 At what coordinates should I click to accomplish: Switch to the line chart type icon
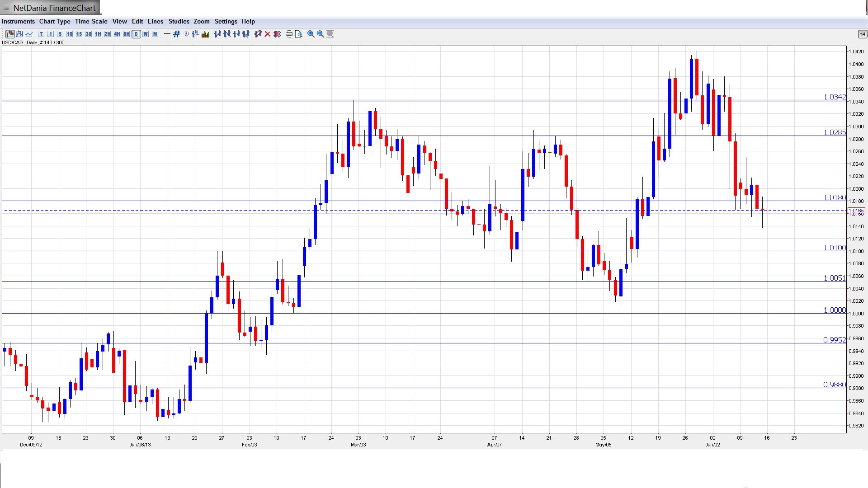29,34
